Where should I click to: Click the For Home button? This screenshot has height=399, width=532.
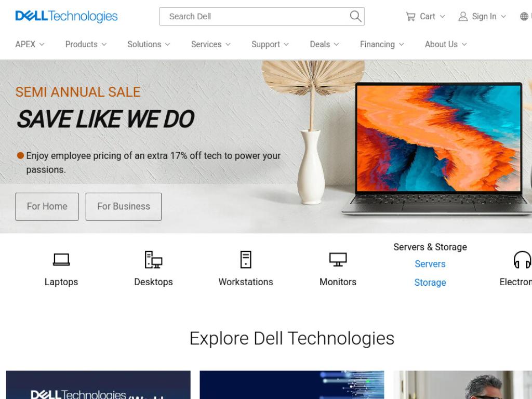point(47,207)
